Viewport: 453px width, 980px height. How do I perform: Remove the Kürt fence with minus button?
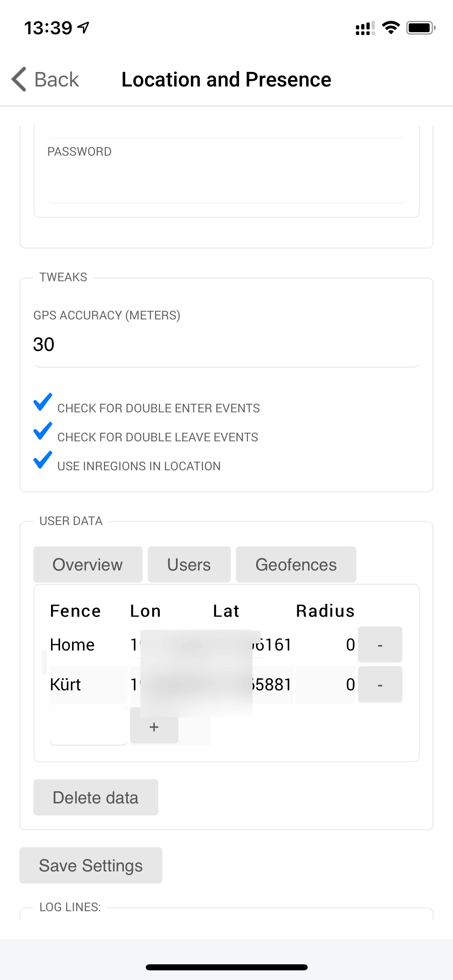pos(380,684)
